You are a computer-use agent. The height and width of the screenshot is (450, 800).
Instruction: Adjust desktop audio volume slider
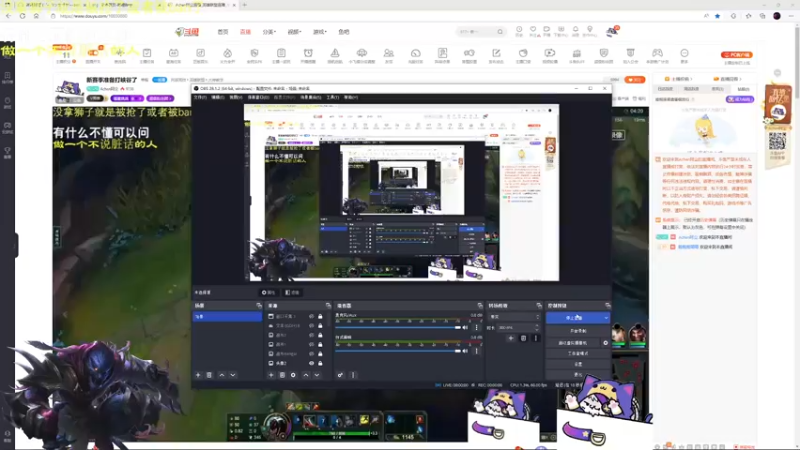click(398, 328)
